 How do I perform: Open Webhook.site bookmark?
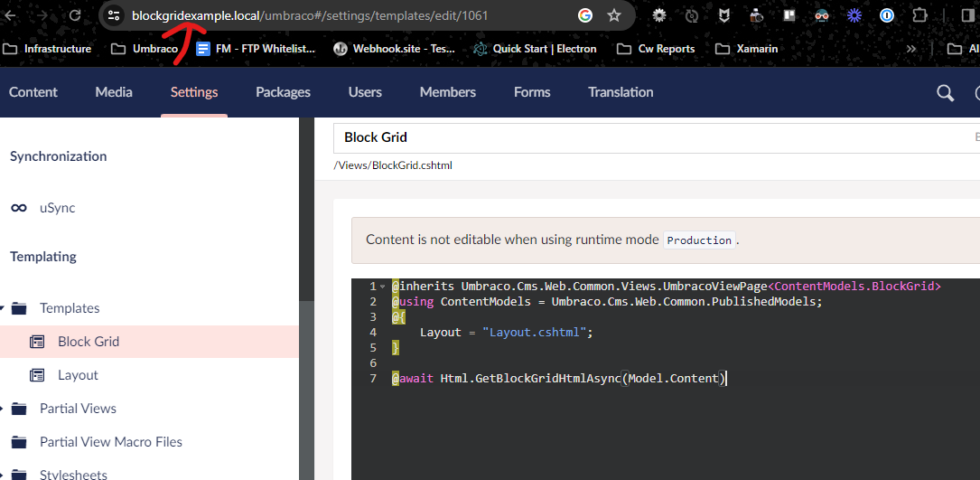point(394,49)
